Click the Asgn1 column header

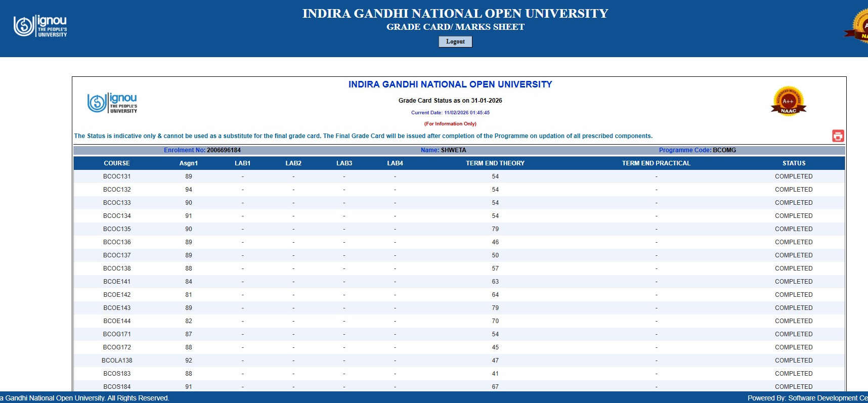click(x=189, y=163)
